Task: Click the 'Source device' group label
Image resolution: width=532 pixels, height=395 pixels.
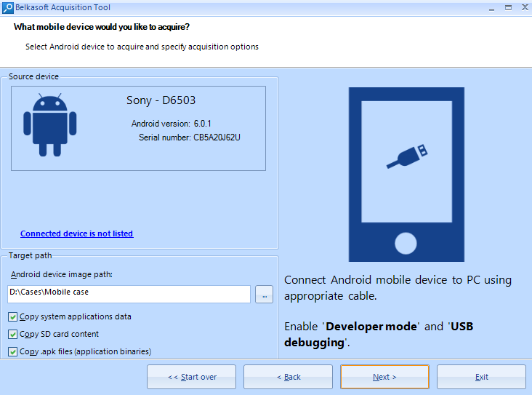Action: [33, 76]
